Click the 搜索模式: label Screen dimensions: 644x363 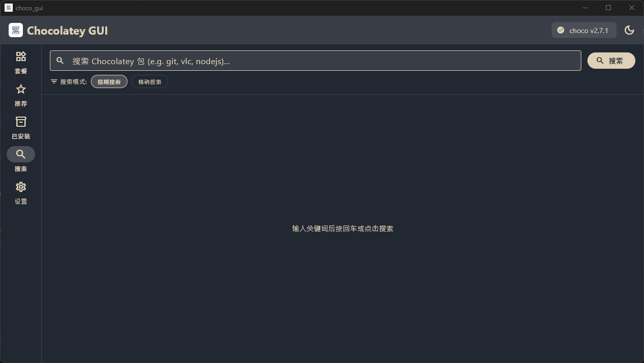74,81
